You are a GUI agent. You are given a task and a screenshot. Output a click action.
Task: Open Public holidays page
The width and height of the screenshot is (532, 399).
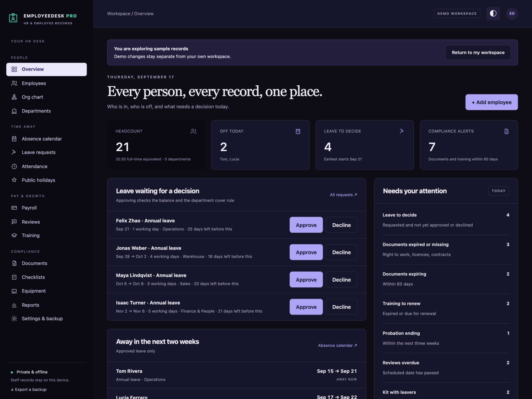click(46, 180)
